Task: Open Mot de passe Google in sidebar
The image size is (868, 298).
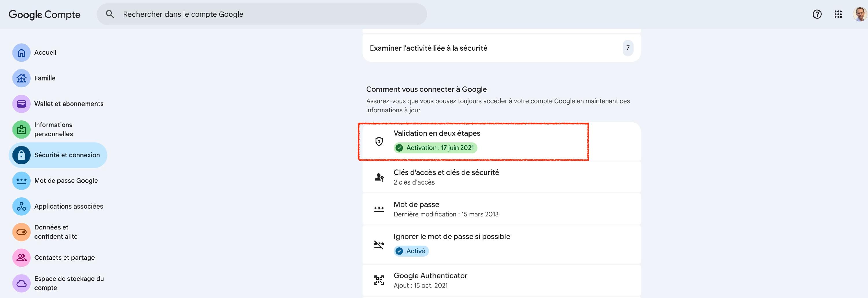Action: pos(58,181)
